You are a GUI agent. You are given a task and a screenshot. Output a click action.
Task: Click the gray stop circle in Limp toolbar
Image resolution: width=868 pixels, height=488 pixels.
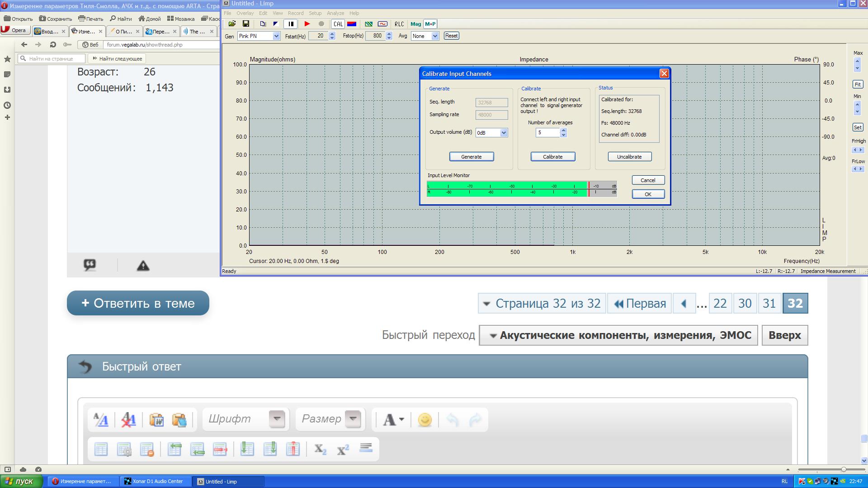tap(321, 24)
